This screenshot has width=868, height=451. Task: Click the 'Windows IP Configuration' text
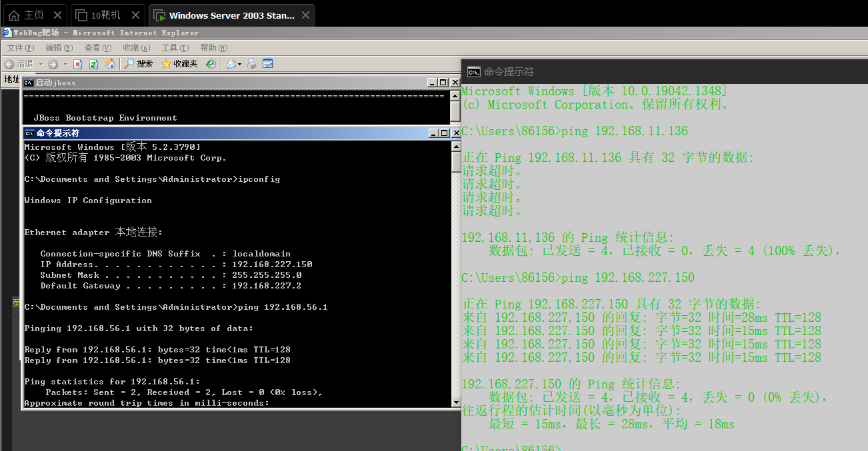[x=88, y=201]
